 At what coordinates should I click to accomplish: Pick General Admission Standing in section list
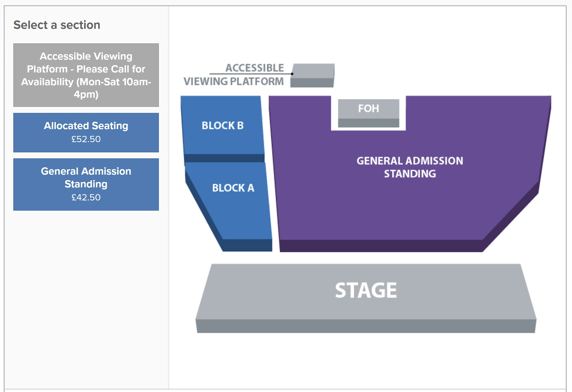coord(86,184)
